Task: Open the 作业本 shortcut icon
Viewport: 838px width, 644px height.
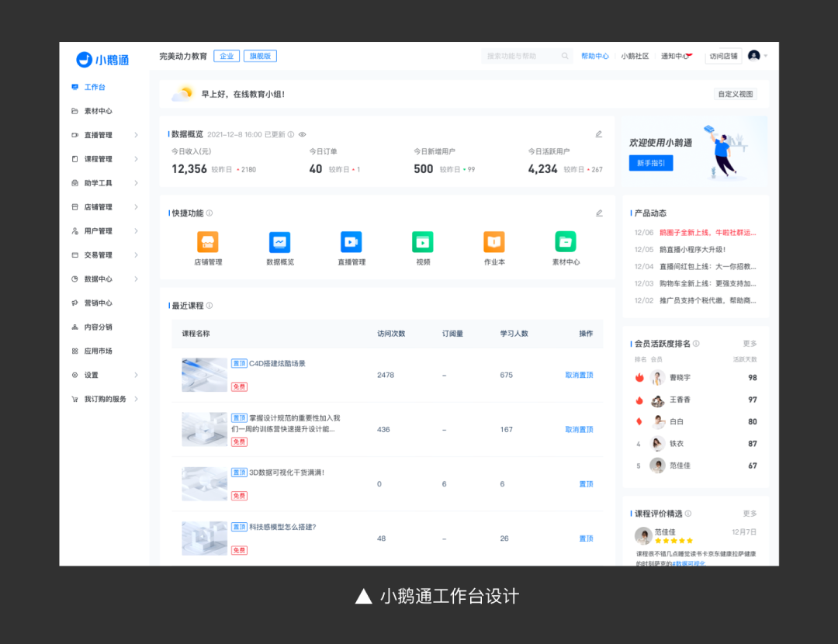Action: [493, 242]
